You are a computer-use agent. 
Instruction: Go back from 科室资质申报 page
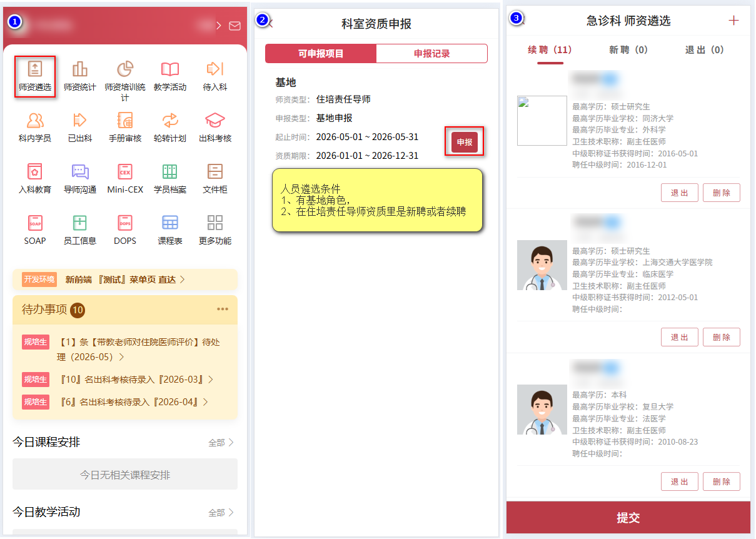coord(270,24)
